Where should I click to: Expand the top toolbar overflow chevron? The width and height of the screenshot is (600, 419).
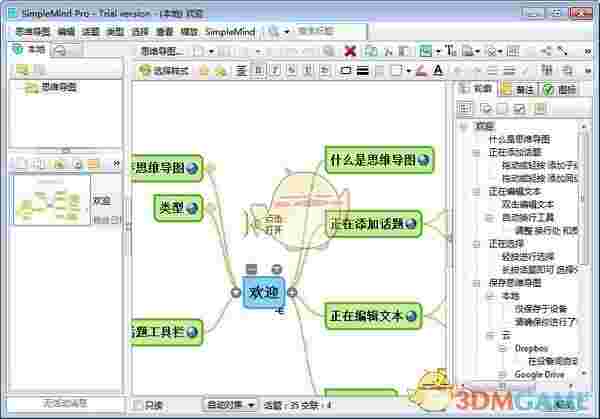(x=587, y=51)
